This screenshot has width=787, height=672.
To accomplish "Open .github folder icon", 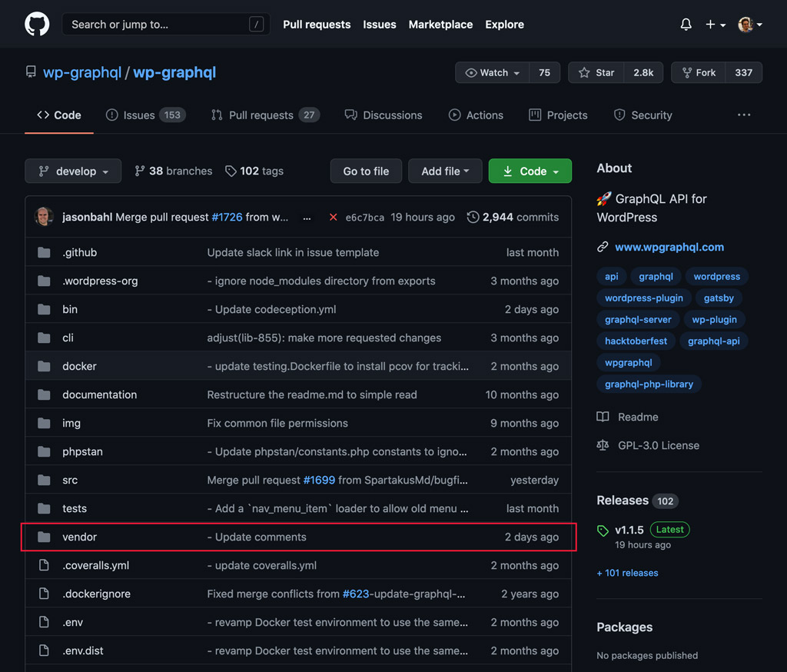I will point(44,252).
